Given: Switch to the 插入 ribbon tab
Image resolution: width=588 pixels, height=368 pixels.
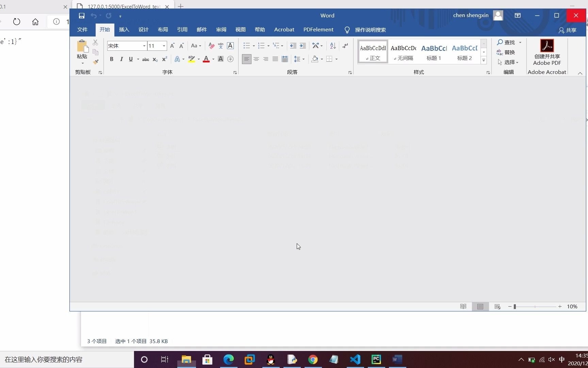Looking at the screenshot, I should click(x=124, y=30).
